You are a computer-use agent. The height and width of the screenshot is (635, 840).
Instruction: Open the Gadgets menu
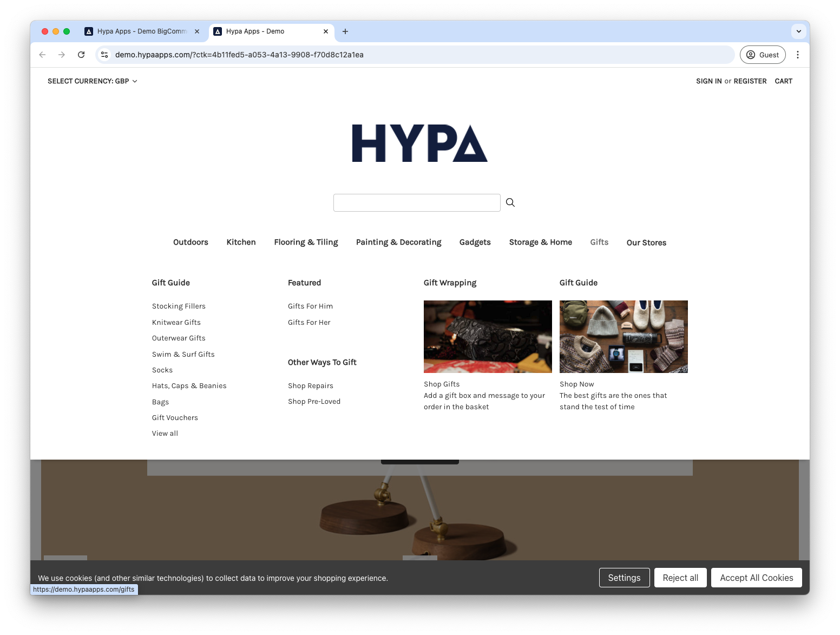point(475,242)
